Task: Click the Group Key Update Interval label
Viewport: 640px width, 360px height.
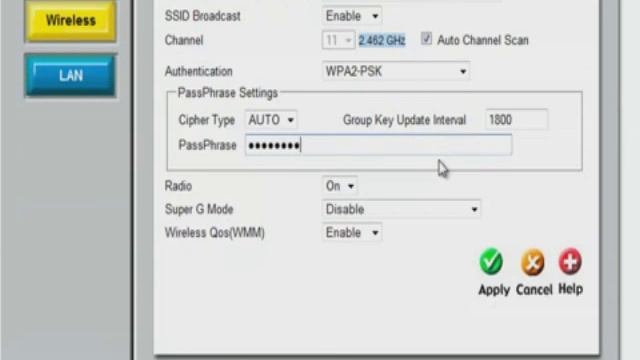Action: [404, 120]
